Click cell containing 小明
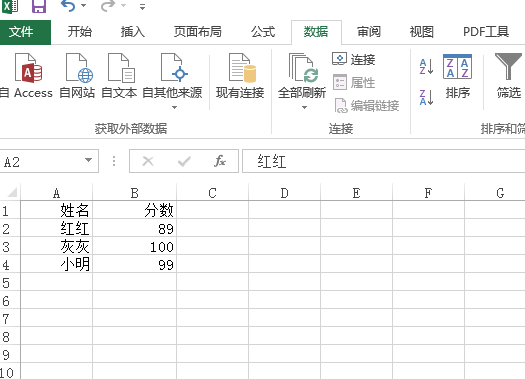525x379 pixels. click(57, 264)
